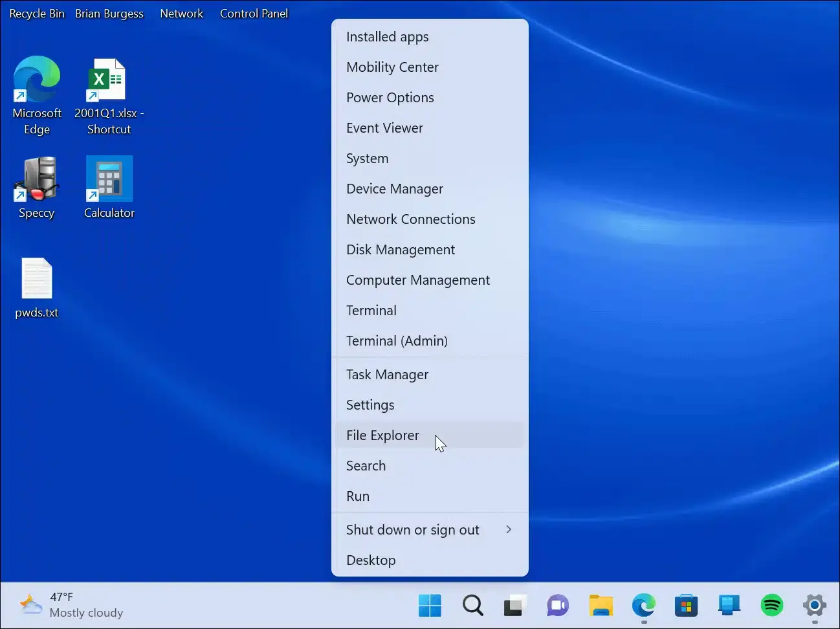Open File Explorer from the taskbar
This screenshot has width=840, height=629.
click(x=601, y=606)
